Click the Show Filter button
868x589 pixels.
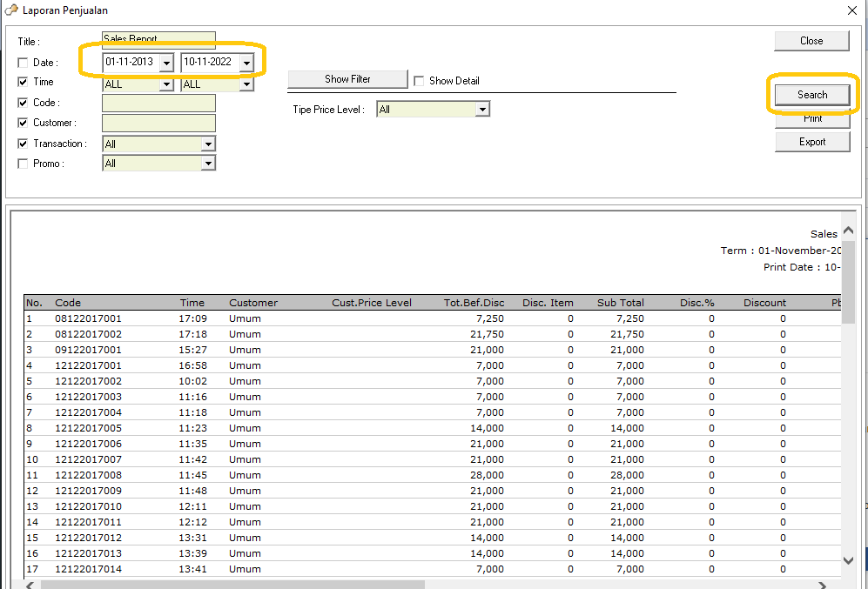(347, 79)
